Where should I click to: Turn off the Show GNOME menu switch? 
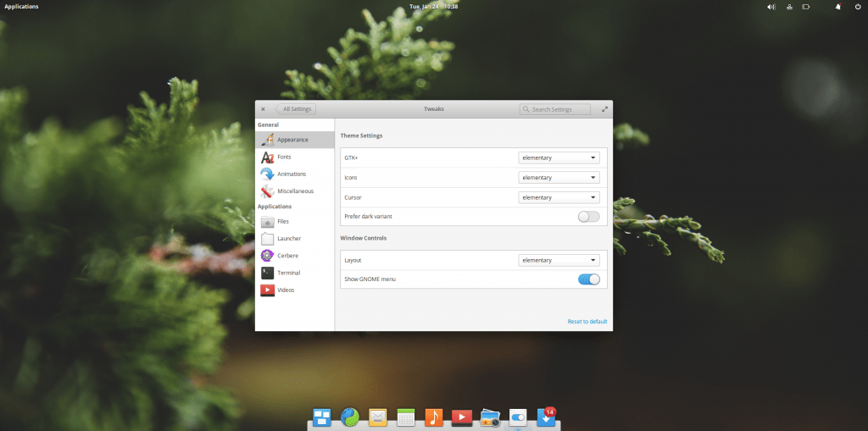pos(588,279)
